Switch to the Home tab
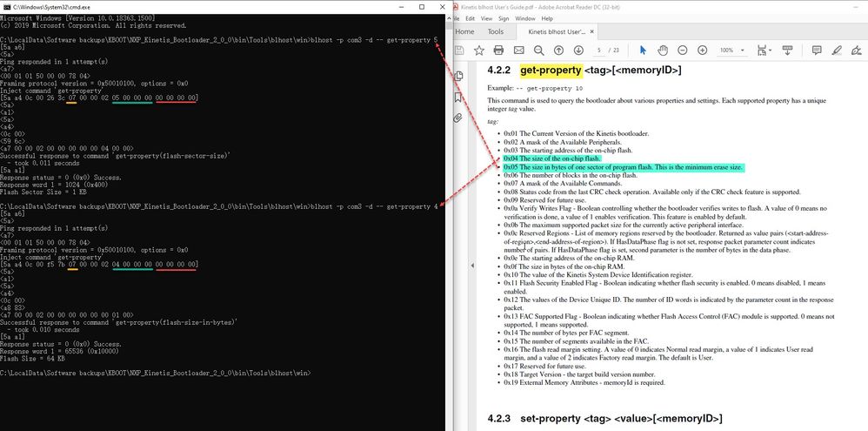This screenshot has height=431, width=868. [x=464, y=32]
